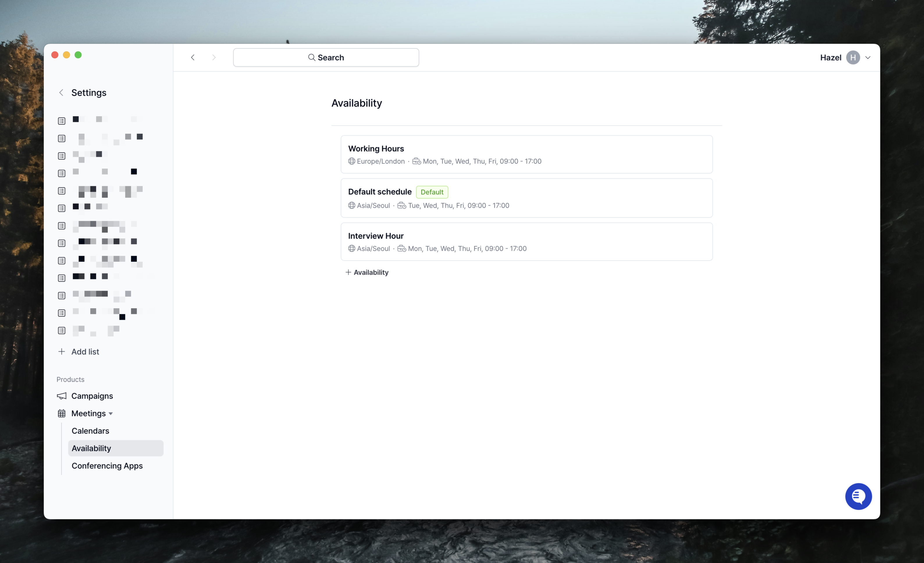The width and height of the screenshot is (924, 563).
Task: Select Calendars under Meetings
Action: (x=90, y=431)
